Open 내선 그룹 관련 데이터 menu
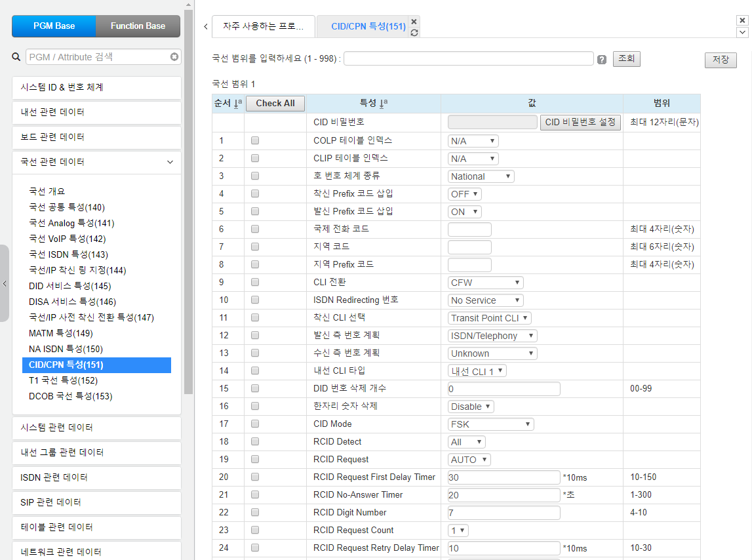The width and height of the screenshot is (752, 560). pos(96,452)
